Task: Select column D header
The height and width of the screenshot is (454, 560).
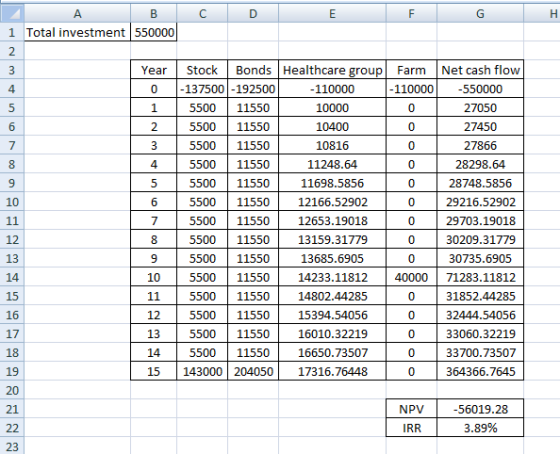Action: pyautogui.click(x=253, y=14)
